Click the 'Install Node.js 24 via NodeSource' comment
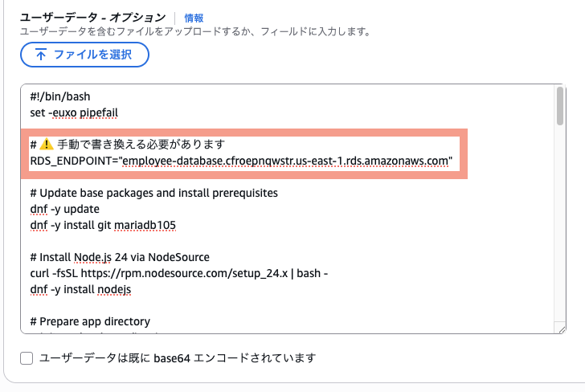 tap(120, 257)
